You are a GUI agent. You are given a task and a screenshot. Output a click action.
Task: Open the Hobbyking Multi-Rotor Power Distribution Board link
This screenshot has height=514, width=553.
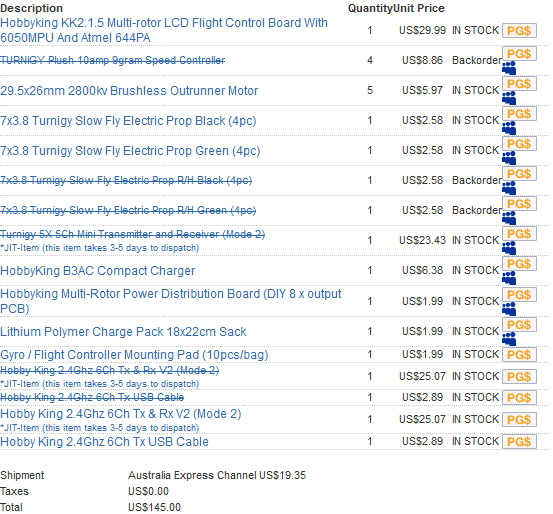click(171, 301)
